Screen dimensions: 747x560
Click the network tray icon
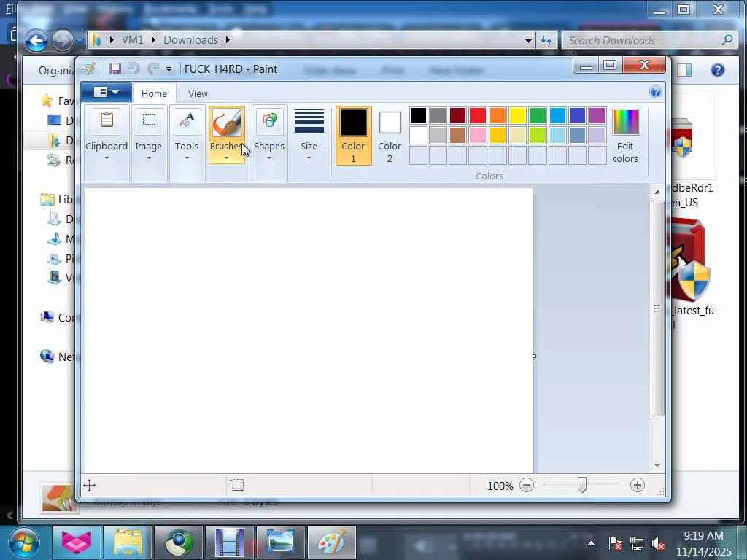(x=636, y=542)
